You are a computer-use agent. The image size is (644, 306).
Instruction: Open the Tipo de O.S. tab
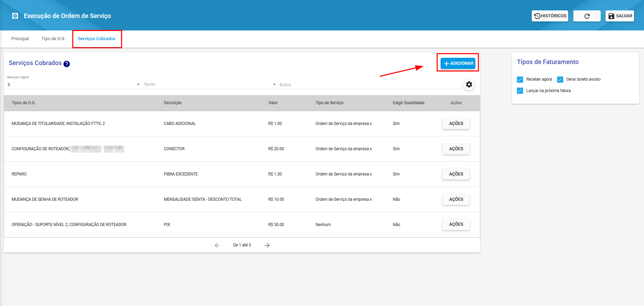pos(53,39)
